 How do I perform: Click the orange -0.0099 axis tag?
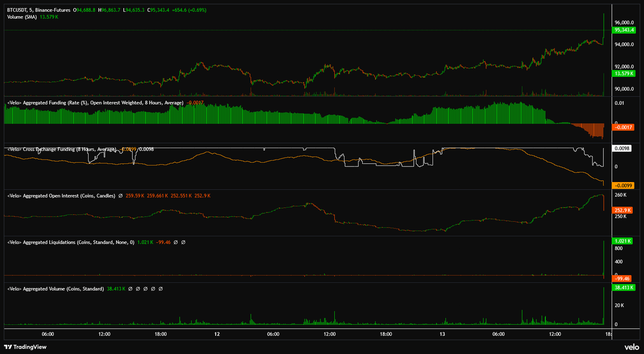click(624, 185)
